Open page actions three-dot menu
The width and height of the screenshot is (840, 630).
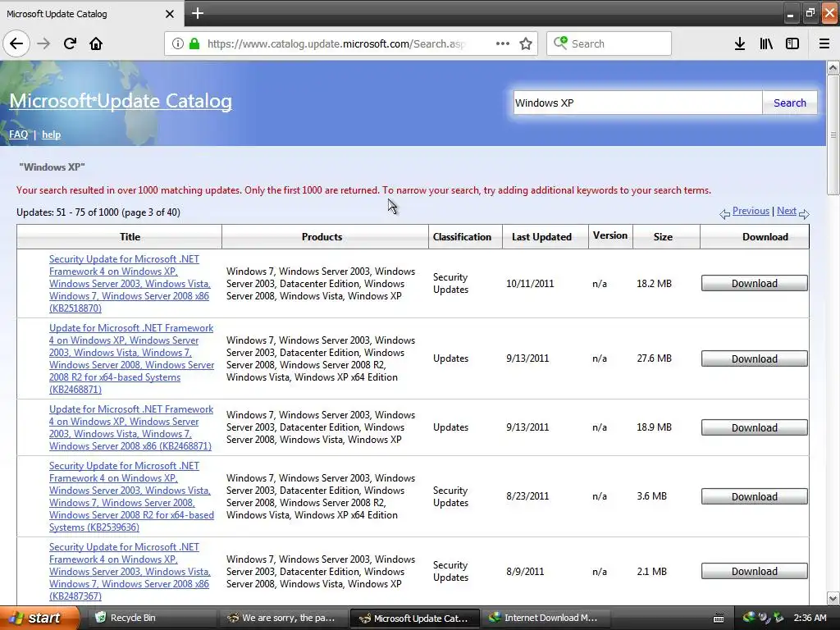(x=503, y=43)
